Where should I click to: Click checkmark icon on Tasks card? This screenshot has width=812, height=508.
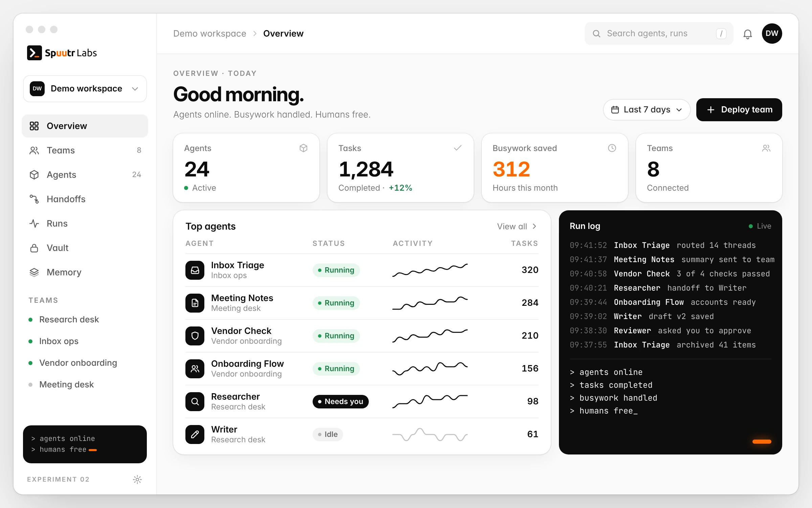[x=458, y=148]
